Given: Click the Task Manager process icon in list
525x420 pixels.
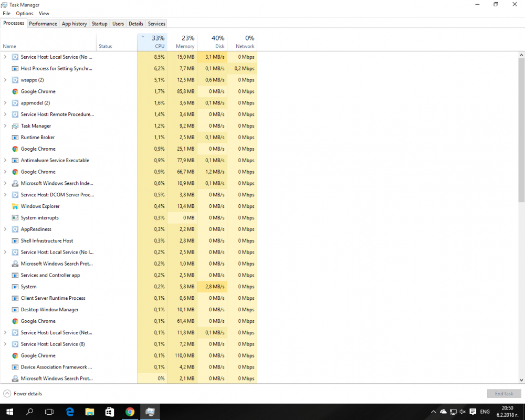Looking at the screenshot, I should tap(15, 126).
